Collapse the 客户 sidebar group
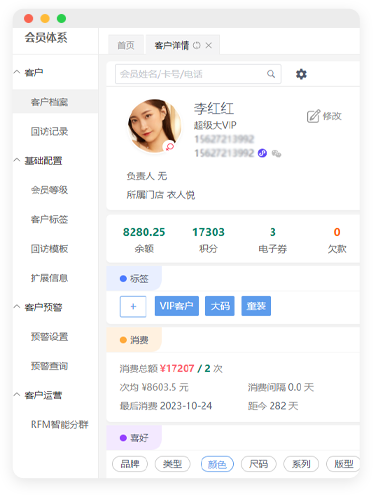 [17, 72]
